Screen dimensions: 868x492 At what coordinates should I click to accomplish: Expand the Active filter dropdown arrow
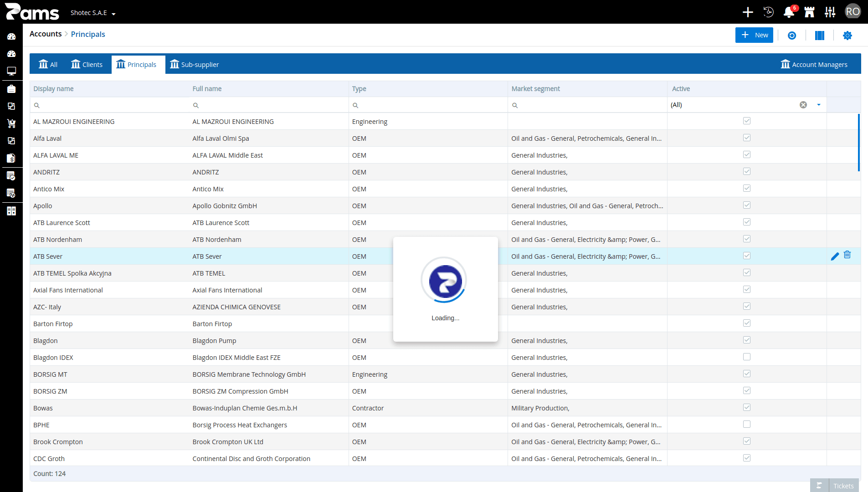[x=819, y=105]
